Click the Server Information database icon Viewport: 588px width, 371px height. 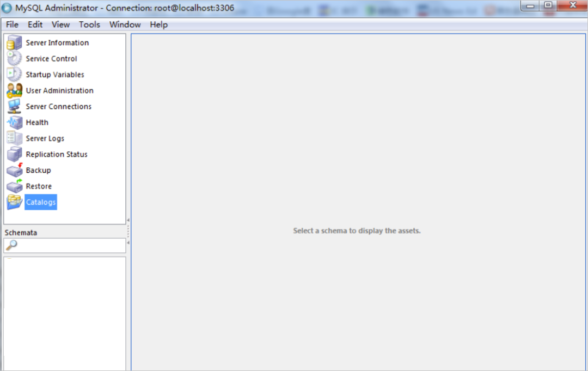(x=14, y=42)
